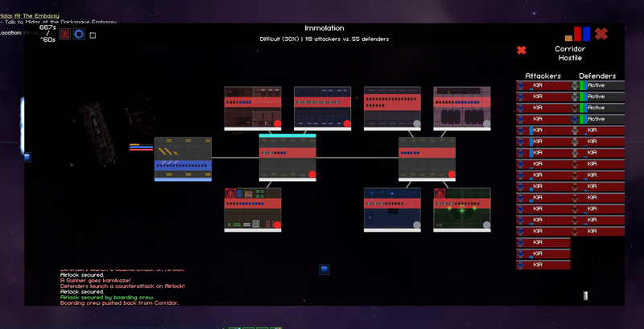Click the red warning triangle icon near timer
This screenshot has width=644, height=329.
coord(64,34)
